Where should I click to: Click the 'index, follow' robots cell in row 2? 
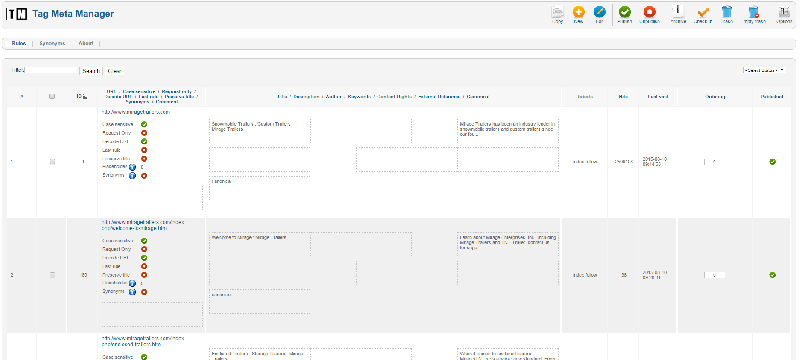tap(585, 275)
